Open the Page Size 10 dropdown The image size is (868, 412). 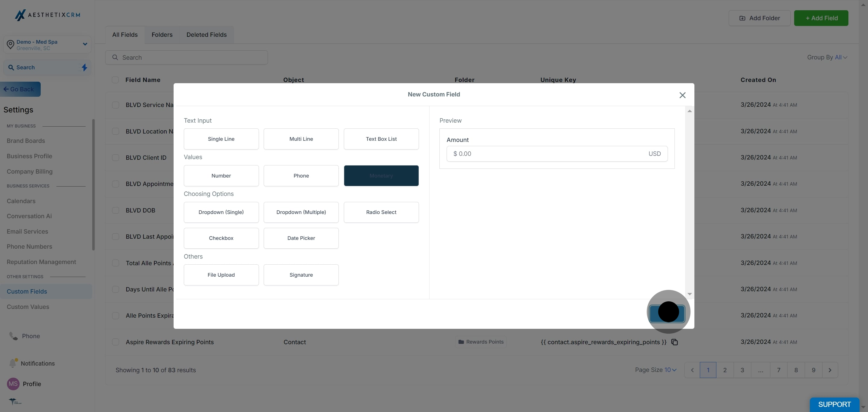(670, 370)
